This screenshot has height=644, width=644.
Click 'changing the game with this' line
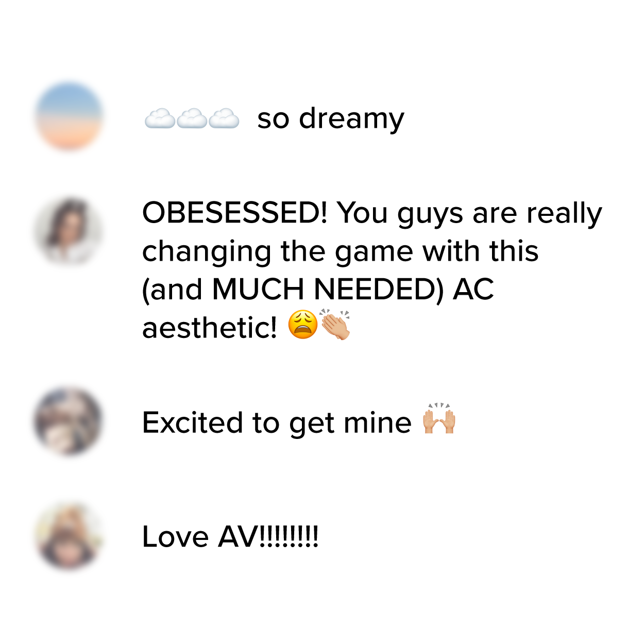pyautogui.click(x=341, y=251)
